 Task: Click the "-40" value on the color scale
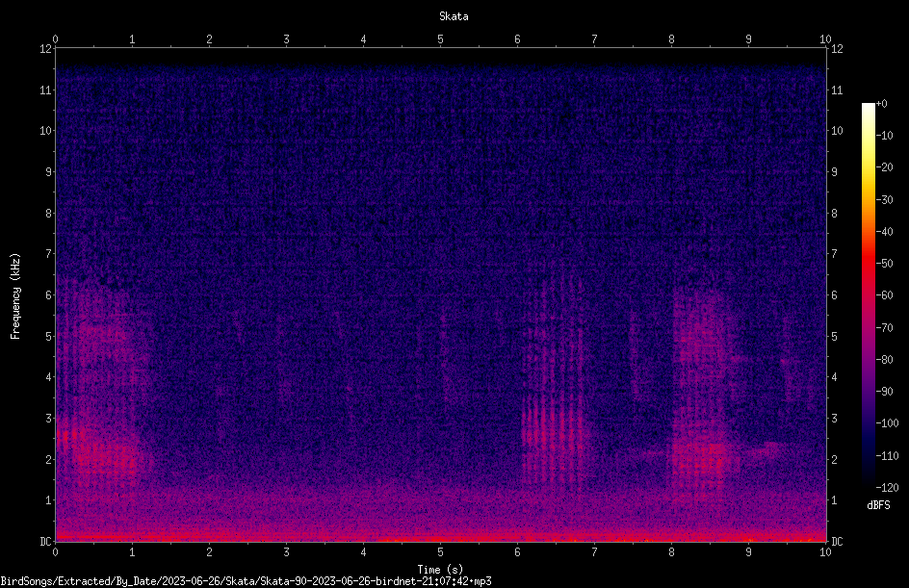point(884,232)
